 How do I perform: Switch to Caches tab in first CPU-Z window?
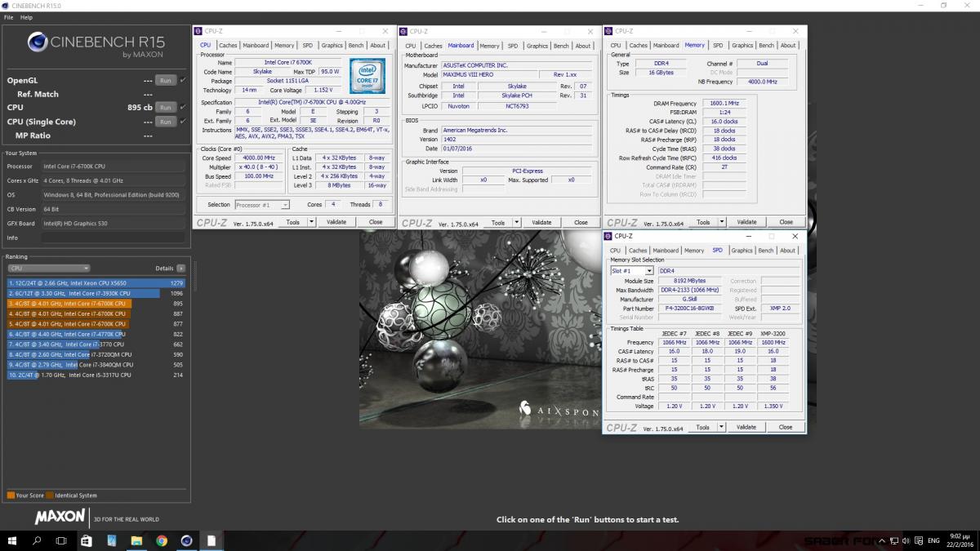coord(228,46)
